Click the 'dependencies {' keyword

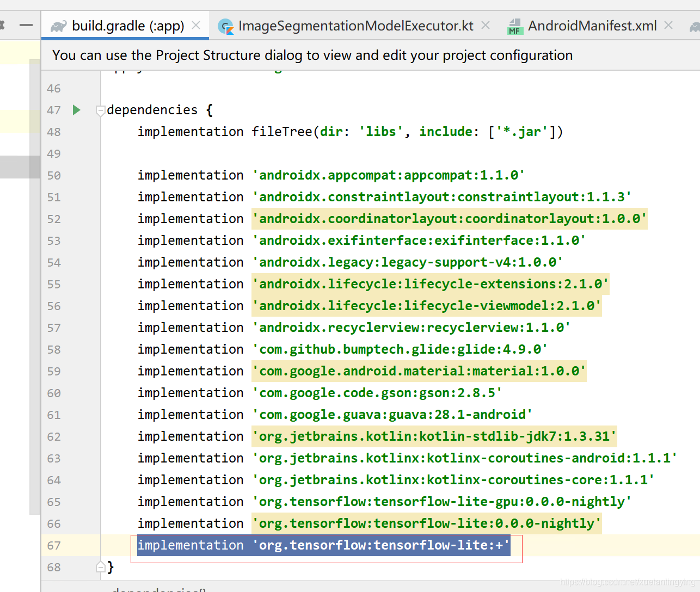coord(159,110)
